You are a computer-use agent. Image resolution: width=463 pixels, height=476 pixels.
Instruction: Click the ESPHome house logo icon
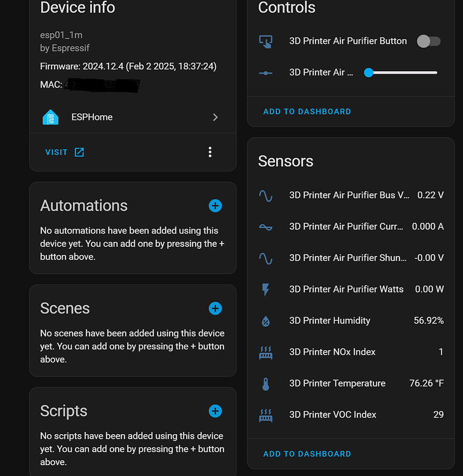(x=50, y=117)
